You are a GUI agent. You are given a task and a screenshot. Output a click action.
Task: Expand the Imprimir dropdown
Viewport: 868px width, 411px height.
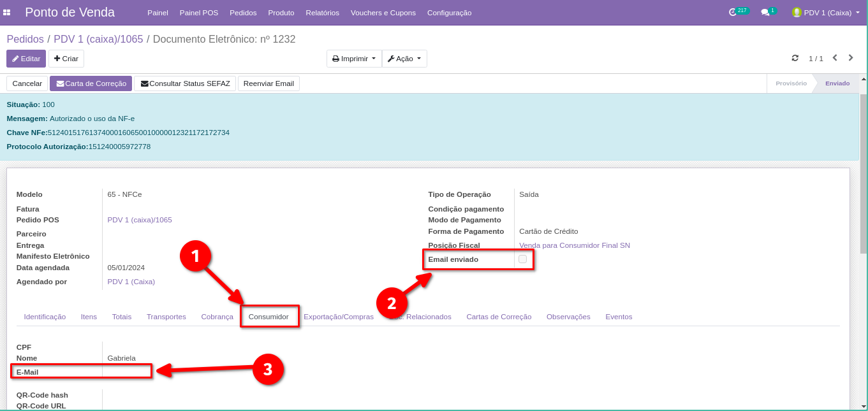pos(354,59)
